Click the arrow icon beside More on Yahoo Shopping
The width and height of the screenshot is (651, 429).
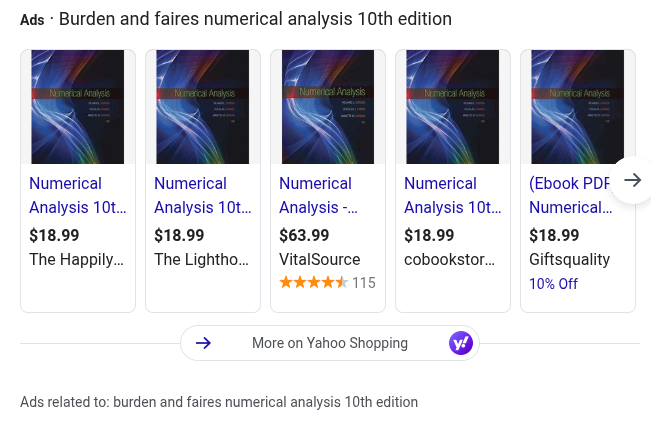coord(203,343)
